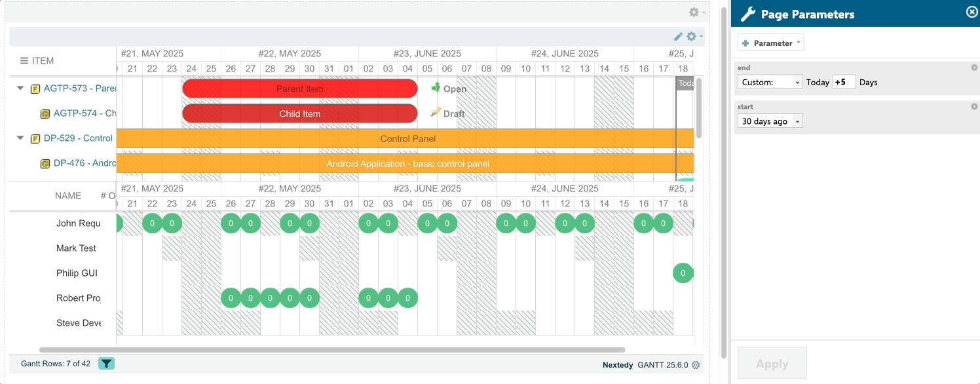Viewport: 980px width, 384px height.
Task: Select the Philip GUI resource row
Action: (x=76, y=273)
